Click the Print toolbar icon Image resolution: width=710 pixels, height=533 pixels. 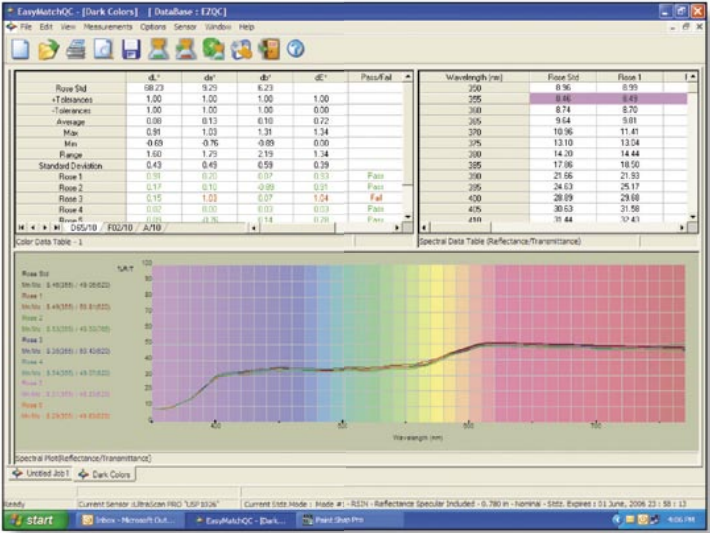76,49
